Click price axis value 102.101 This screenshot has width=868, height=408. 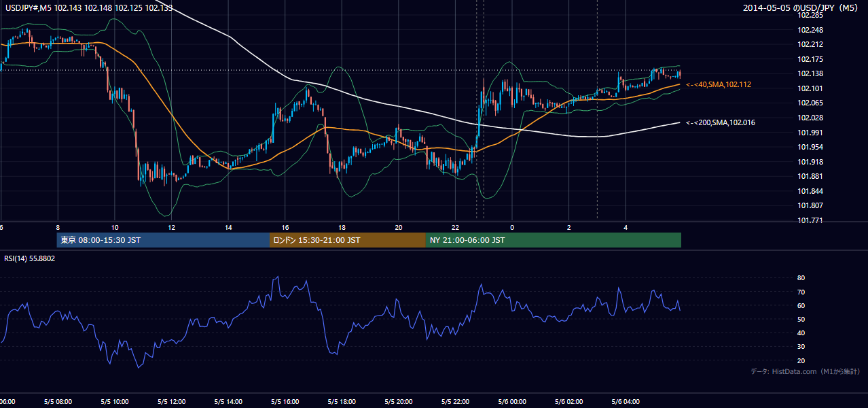point(810,88)
